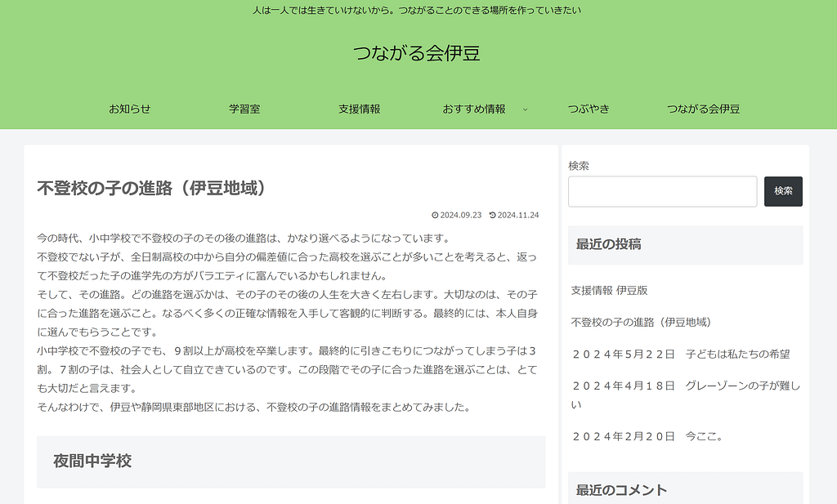
Task: Click つながる会伊豆 in the navigation menu
Action: [x=703, y=109]
